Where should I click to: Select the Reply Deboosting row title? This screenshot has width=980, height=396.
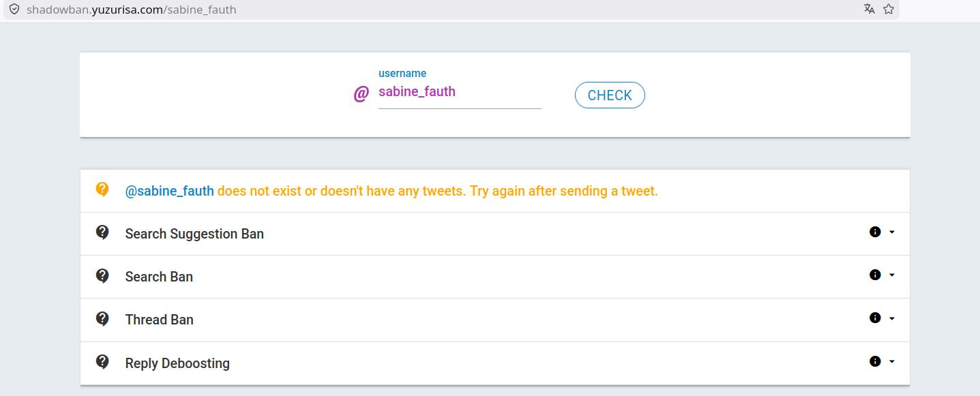pyautogui.click(x=177, y=363)
